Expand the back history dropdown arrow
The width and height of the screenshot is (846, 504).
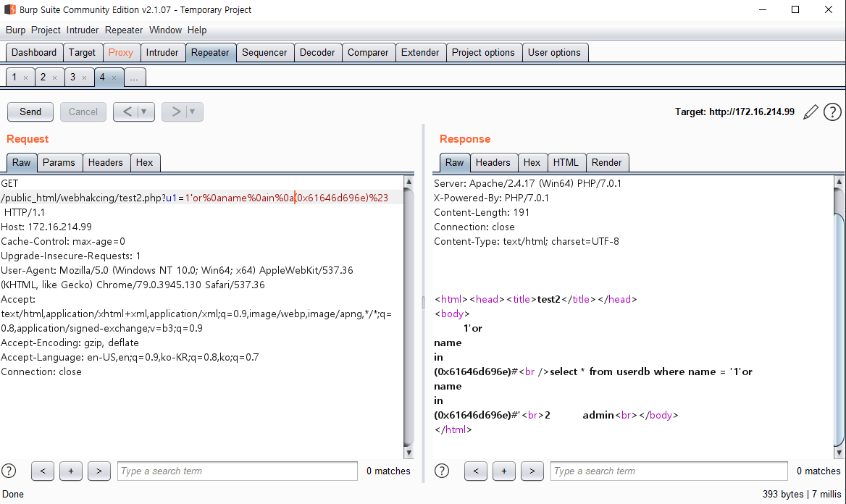pos(144,112)
